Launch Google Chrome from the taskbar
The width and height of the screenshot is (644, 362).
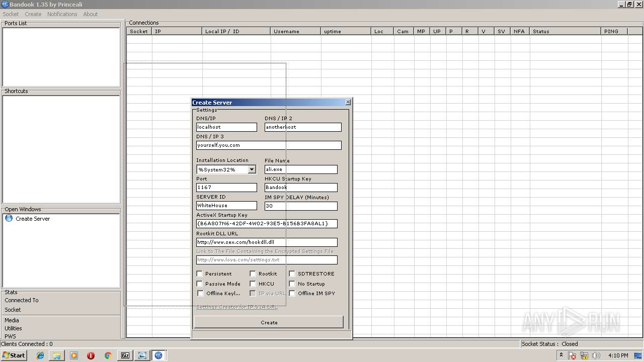[108, 355]
